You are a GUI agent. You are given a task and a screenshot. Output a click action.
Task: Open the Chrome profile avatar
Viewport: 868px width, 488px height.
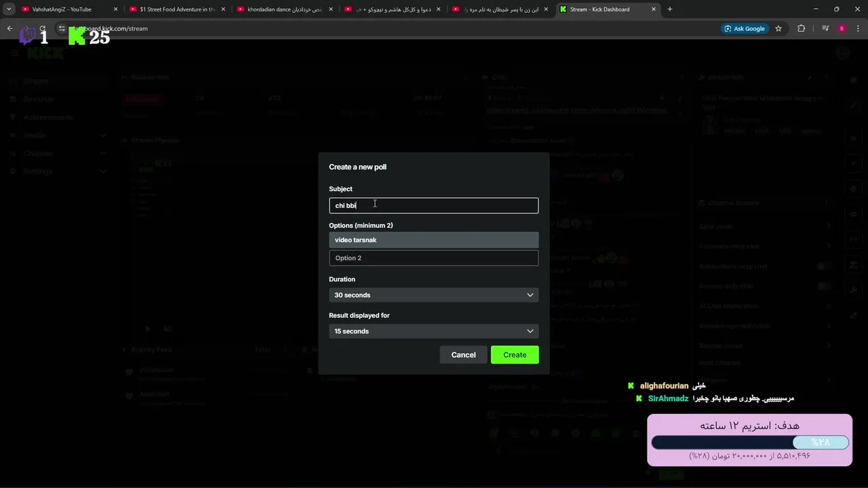click(842, 28)
